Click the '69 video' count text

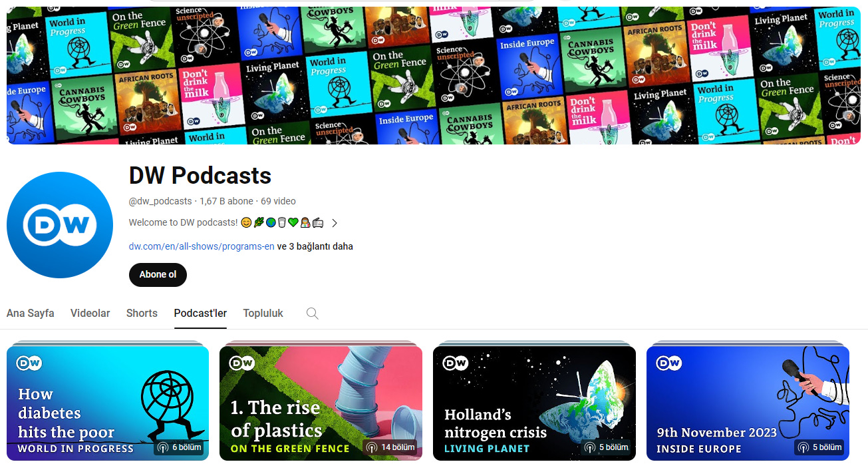coord(278,201)
